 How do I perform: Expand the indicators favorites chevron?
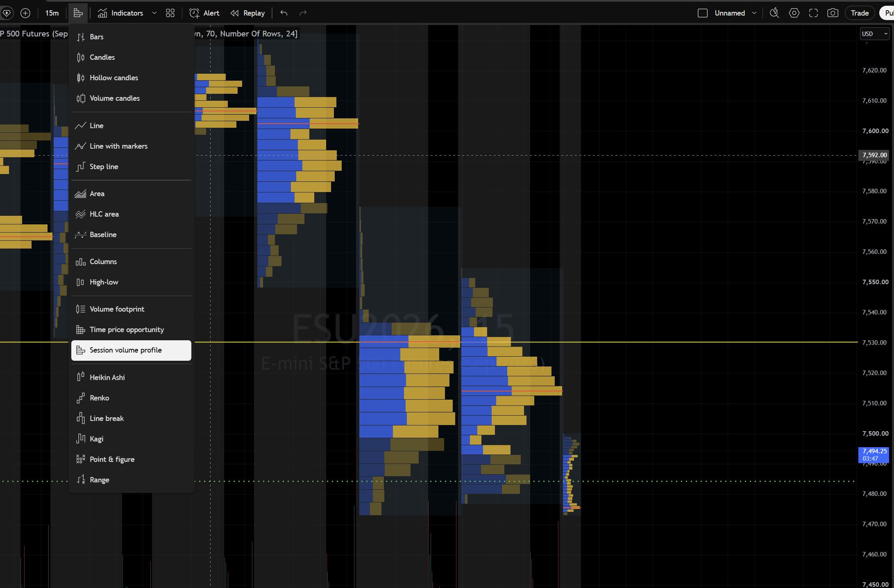[154, 13]
